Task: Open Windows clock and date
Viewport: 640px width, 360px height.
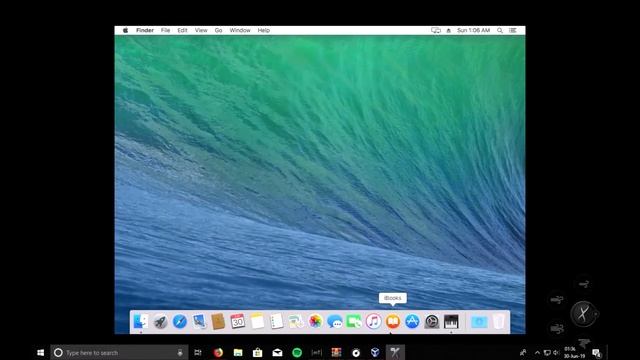Action: [x=574, y=353]
